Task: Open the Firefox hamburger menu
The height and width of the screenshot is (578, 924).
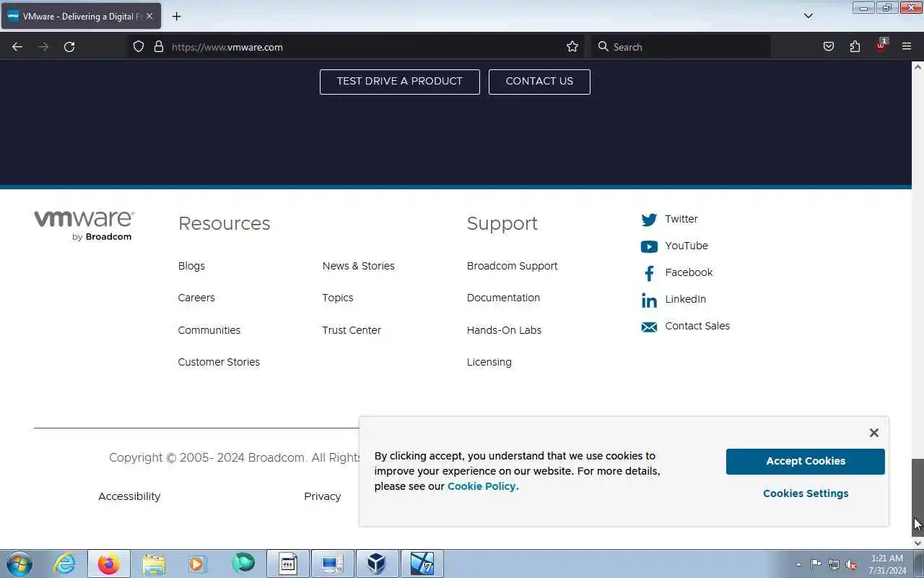Action: [907, 47]
